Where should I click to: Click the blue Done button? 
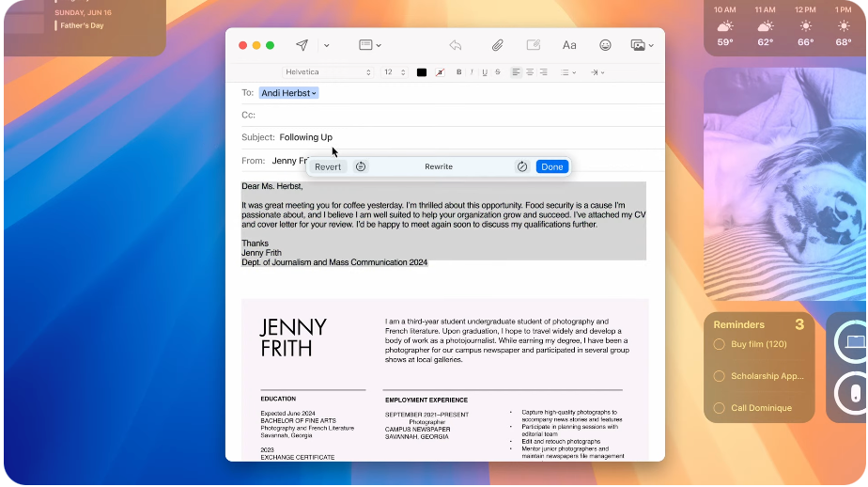pyautogui.click(x=552, y=166)
